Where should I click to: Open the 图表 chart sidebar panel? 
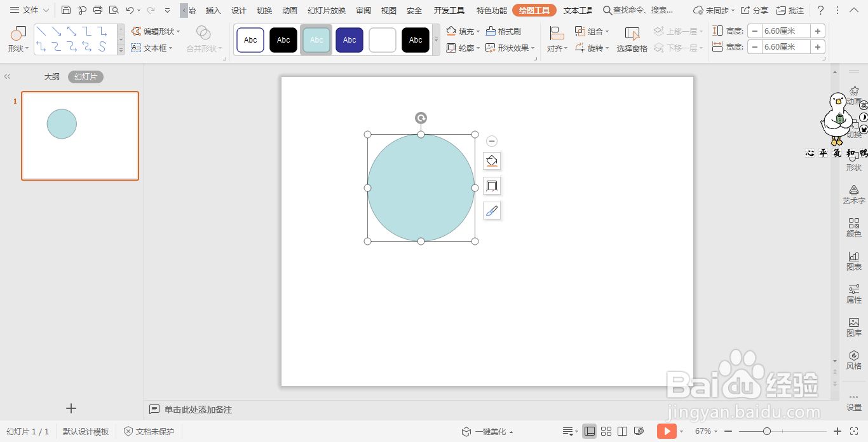pyautogui.click(x=853, y=261)
